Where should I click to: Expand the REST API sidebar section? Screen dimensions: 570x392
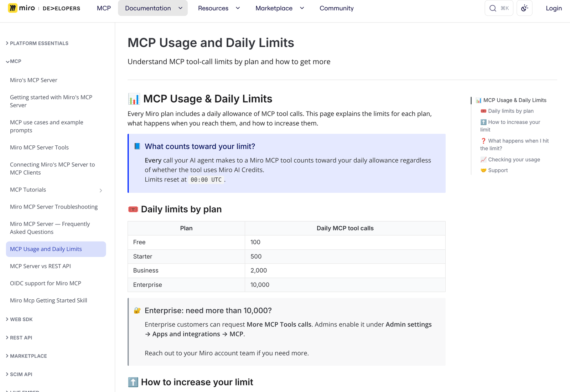coord(19,337)
